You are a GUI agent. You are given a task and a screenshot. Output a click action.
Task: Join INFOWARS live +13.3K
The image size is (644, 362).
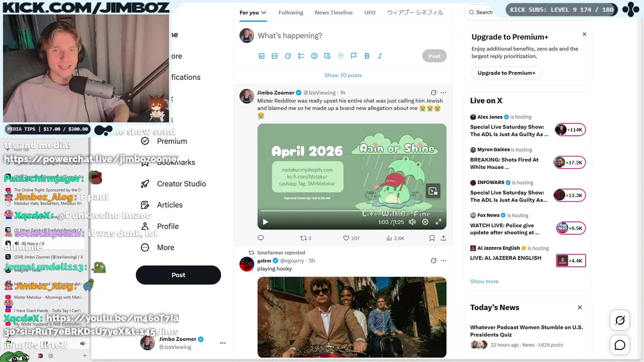(x=570, y=195)
